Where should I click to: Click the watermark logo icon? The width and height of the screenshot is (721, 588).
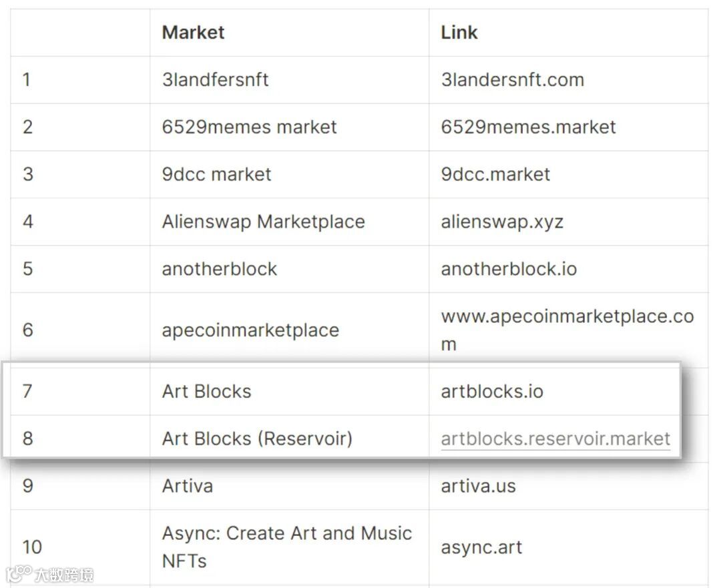19,574
